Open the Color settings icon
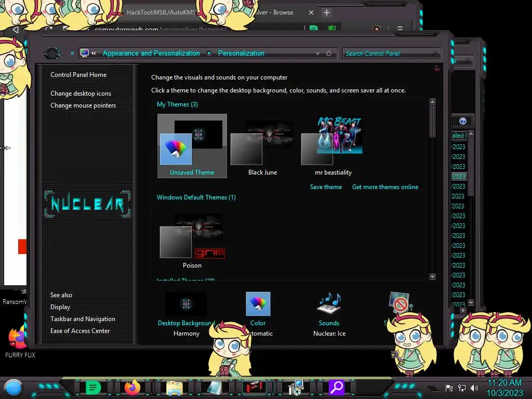The height and width of the screenshot is (399, 532). 258,303
